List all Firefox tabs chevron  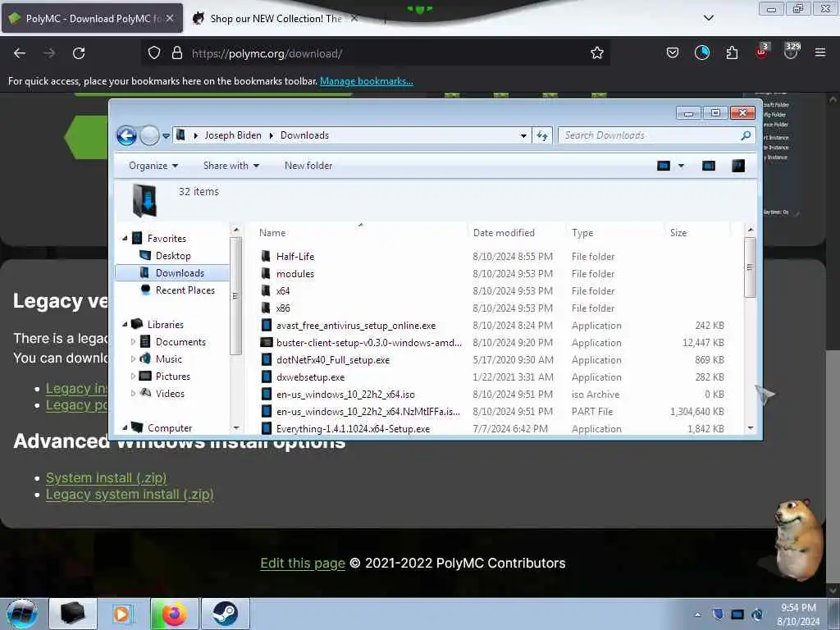(708, 18)
